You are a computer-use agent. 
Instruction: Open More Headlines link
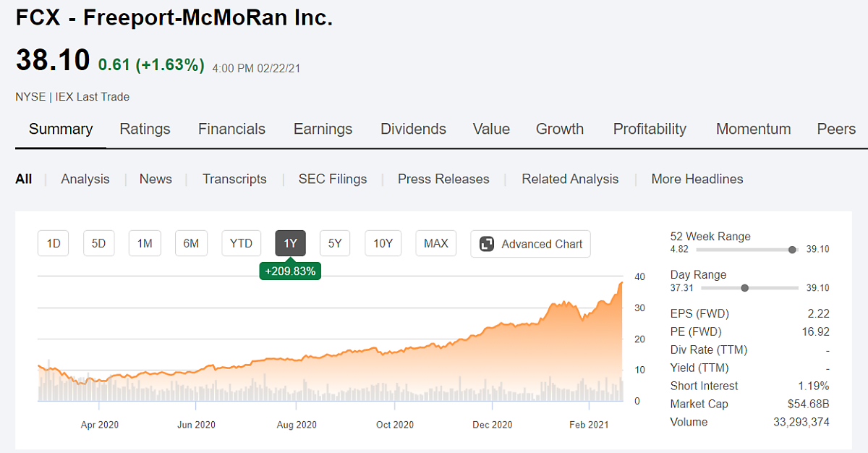coord(697,179)
